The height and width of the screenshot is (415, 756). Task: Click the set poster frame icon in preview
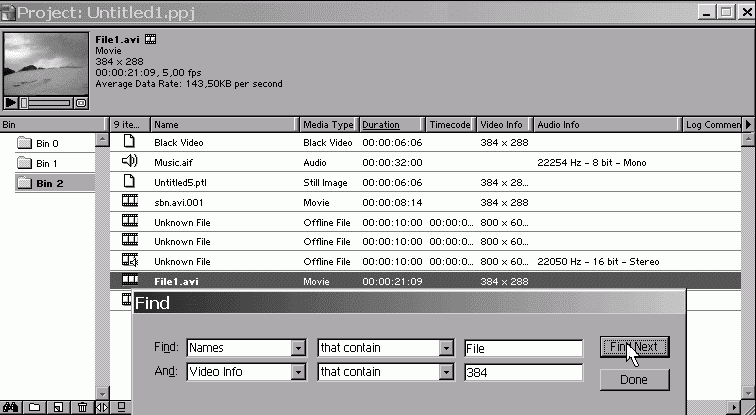(x=81, y=102)
